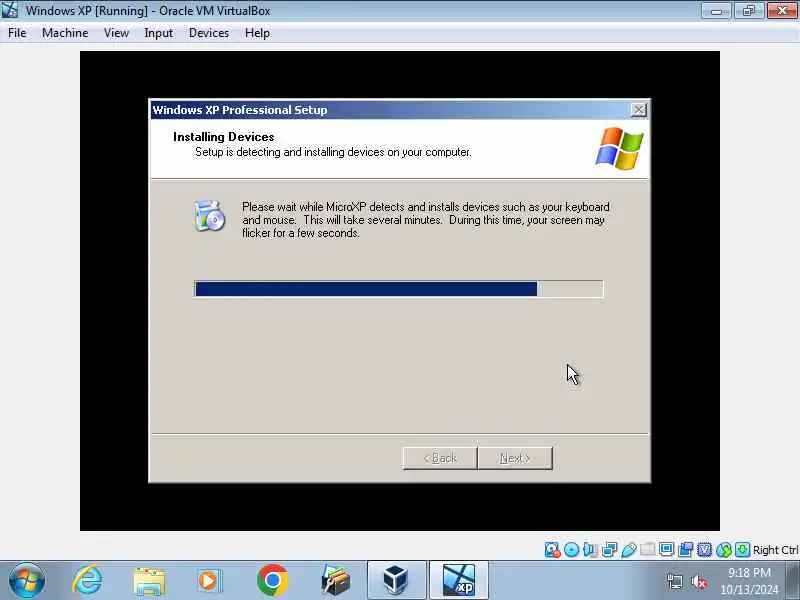800x600 pixels.
Task: Open the Windows Start menu
Action: coord(27,581)
